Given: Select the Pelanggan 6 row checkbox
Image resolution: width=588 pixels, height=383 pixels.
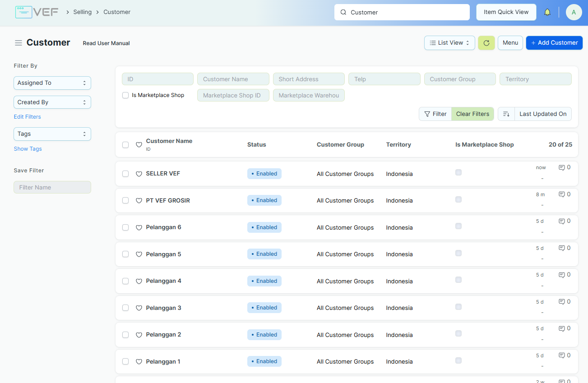Looking at the screenshot, I should [x=125, y=227].
